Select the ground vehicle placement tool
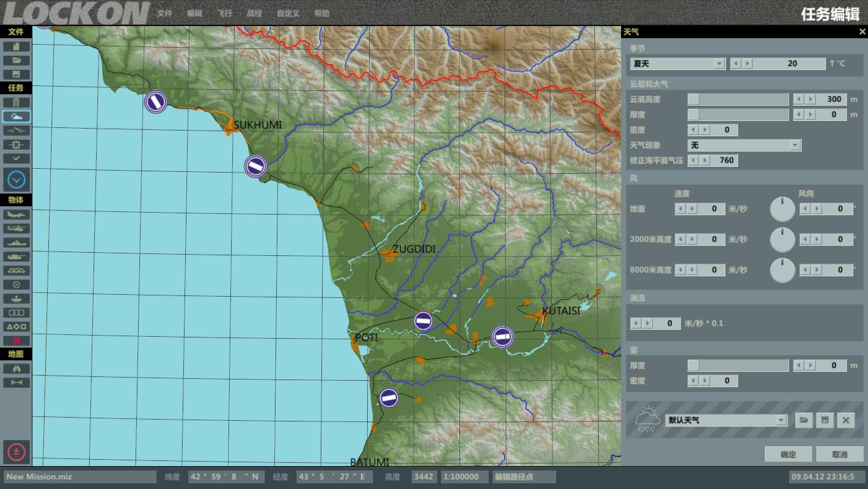 [16, 257]
